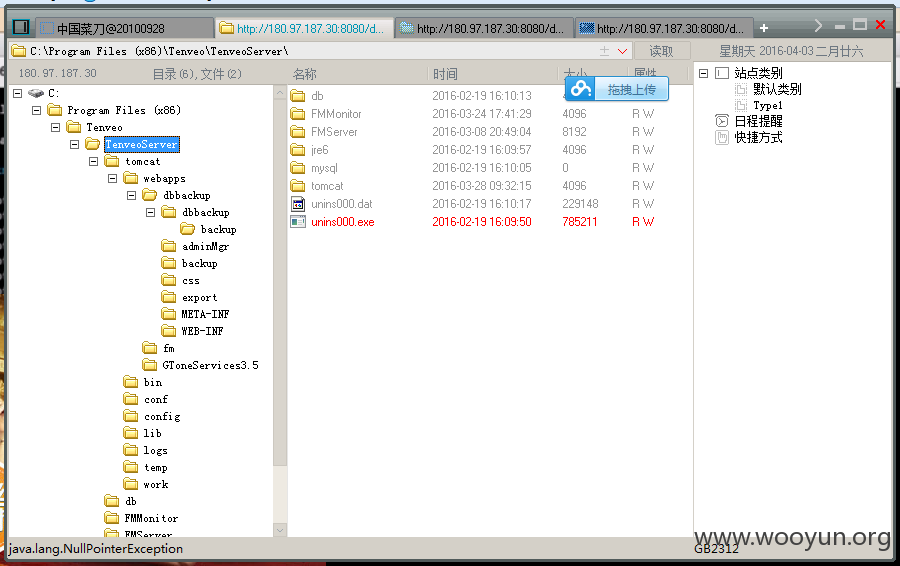Select the temp folder in the tree

click(x=156, y=467)
